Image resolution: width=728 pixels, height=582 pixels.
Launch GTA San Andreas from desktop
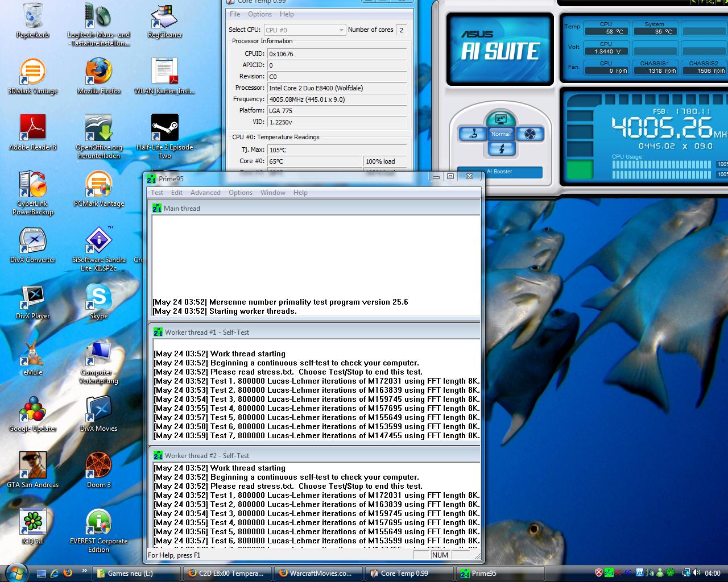(x=32, y=470)
